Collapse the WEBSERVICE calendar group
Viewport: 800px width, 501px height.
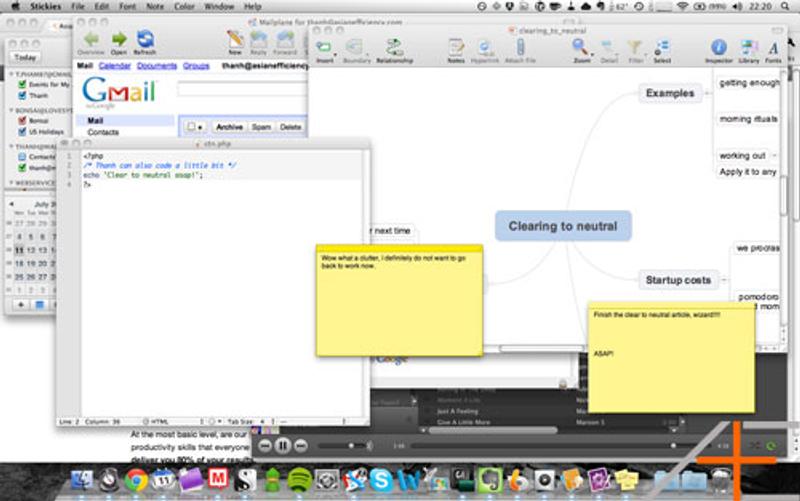click(11, 183)
